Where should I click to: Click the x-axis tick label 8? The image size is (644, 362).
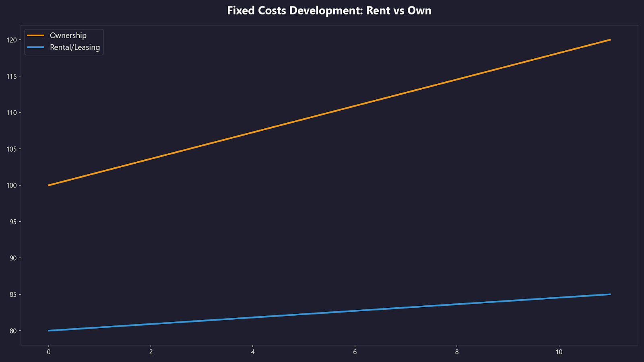[x=457, y=352]
